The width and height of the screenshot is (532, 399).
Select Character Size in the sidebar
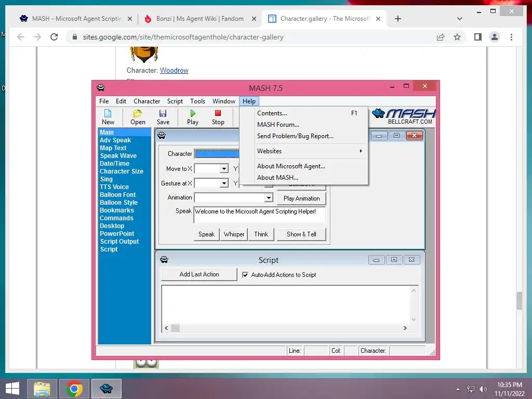click(x=122, y=171)
